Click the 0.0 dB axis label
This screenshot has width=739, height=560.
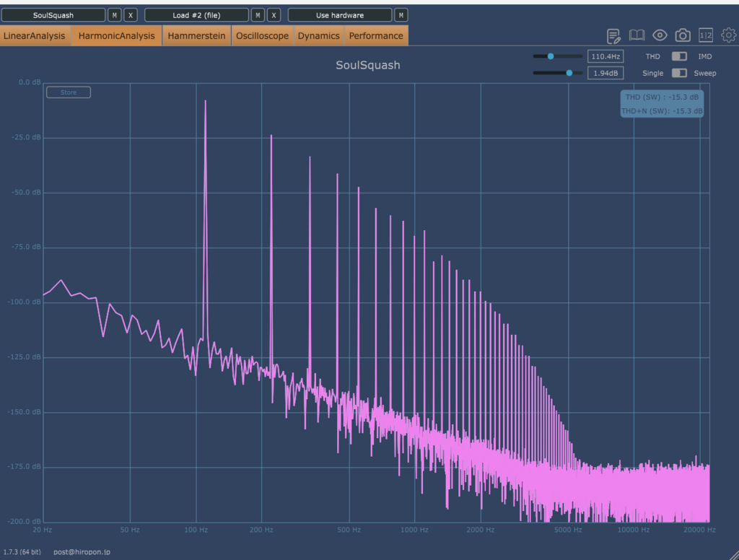(30, 82)
